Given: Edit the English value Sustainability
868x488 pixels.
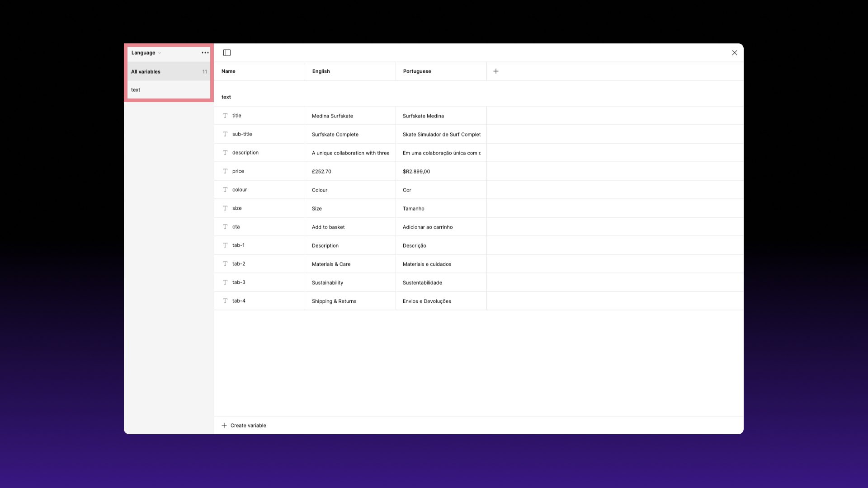Looking at the screenshot, I should [328, 282].
